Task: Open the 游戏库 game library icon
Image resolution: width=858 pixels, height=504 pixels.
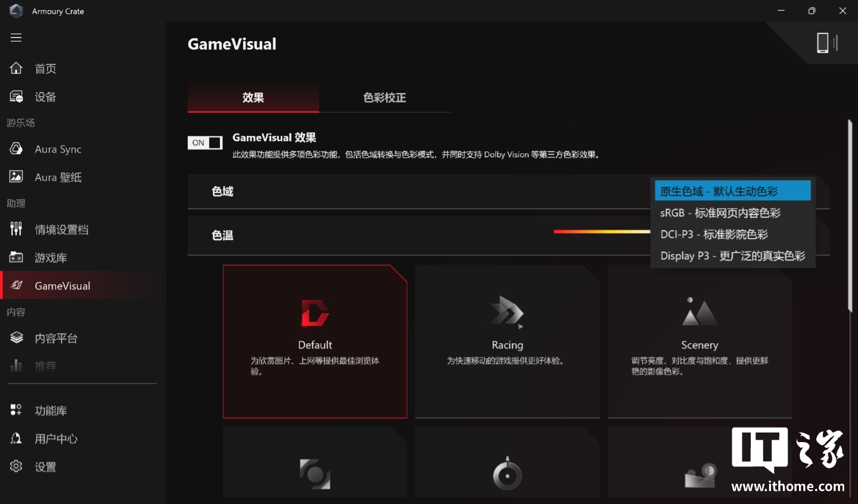Action: pyautogui.click(x=16, y=257)
